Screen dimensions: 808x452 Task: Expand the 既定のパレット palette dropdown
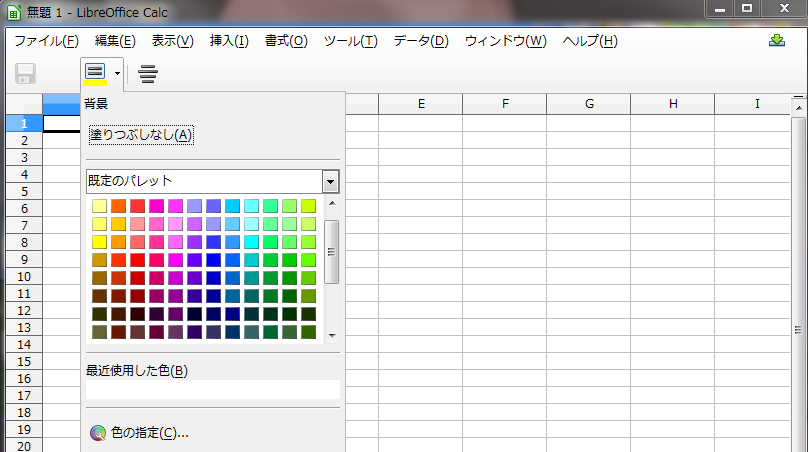330,181
